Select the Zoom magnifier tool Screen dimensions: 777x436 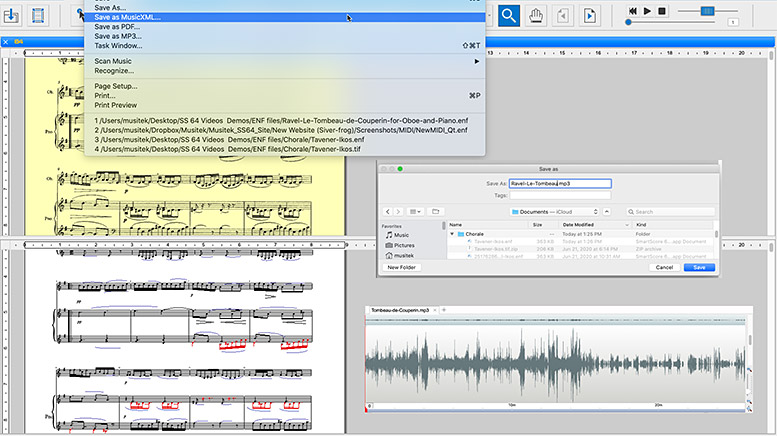click(509, 16)
